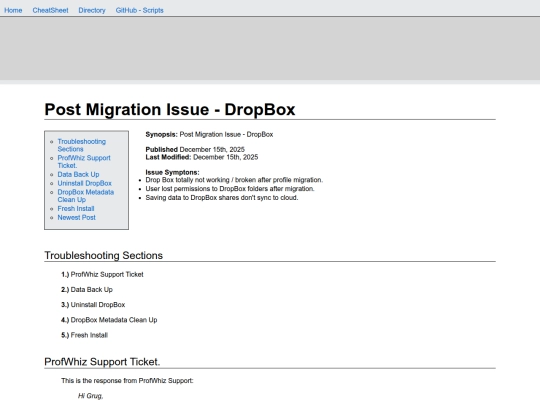
Task: Jump to Data Back Up section link
Action: 78,174
